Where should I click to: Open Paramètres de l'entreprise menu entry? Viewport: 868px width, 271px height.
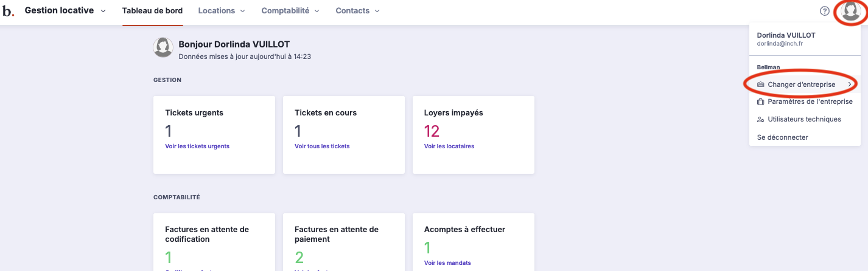[810, 102]
